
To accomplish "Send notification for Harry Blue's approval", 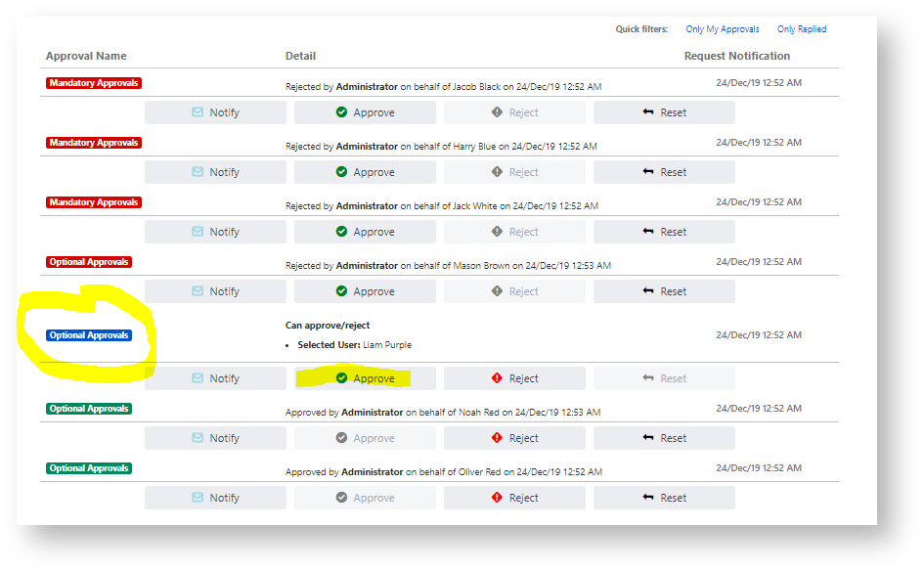I will [215, 172].
